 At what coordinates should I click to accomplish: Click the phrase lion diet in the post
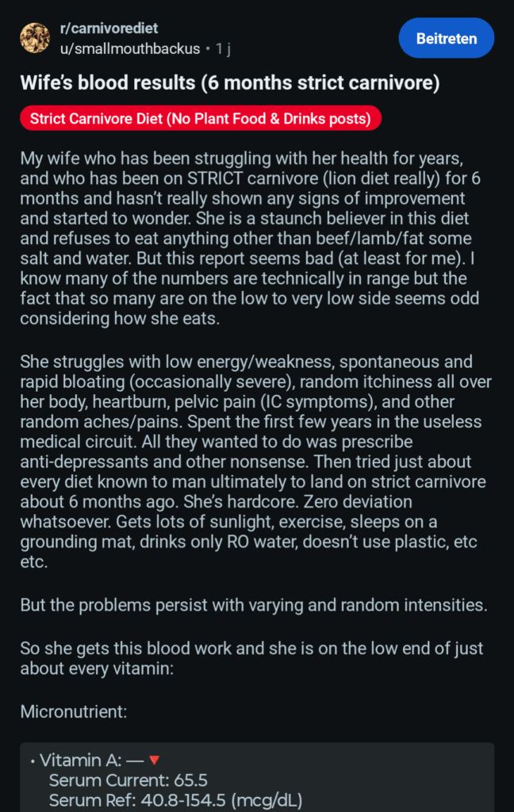(353, 179)
